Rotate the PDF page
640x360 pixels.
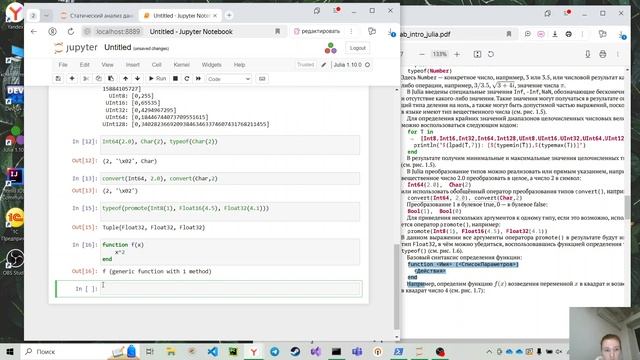pyautogui.click(x=491, y=54)
